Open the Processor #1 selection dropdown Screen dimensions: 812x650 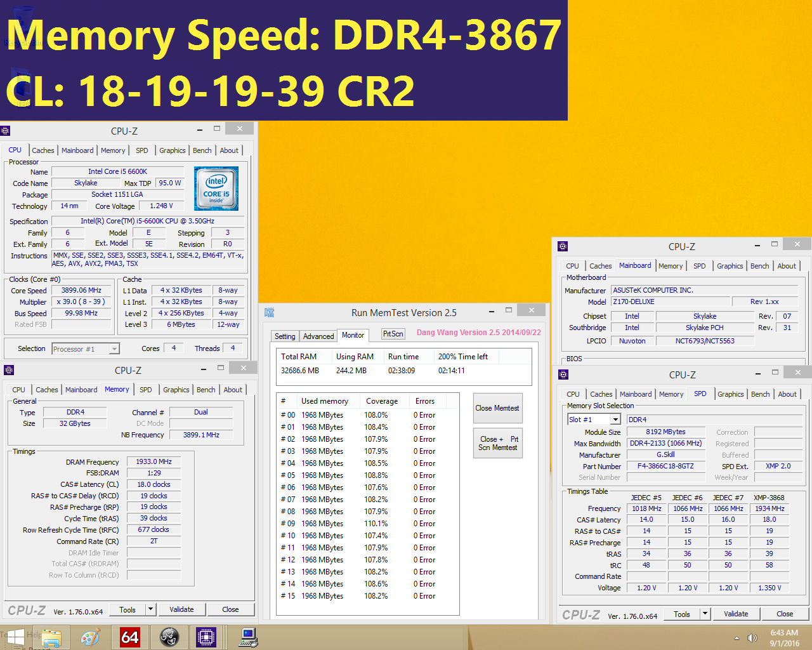86,348
